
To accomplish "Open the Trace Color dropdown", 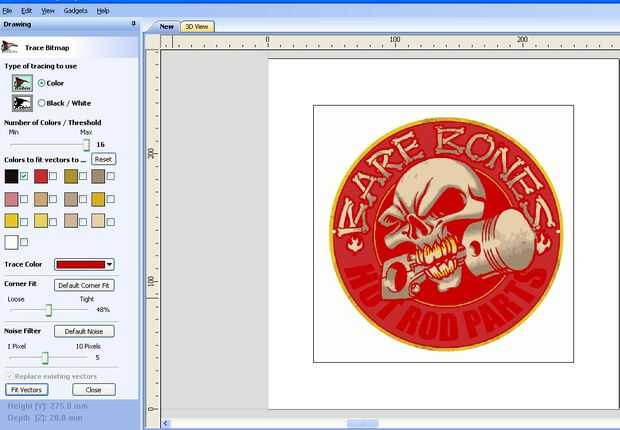I will click(110, 264).
